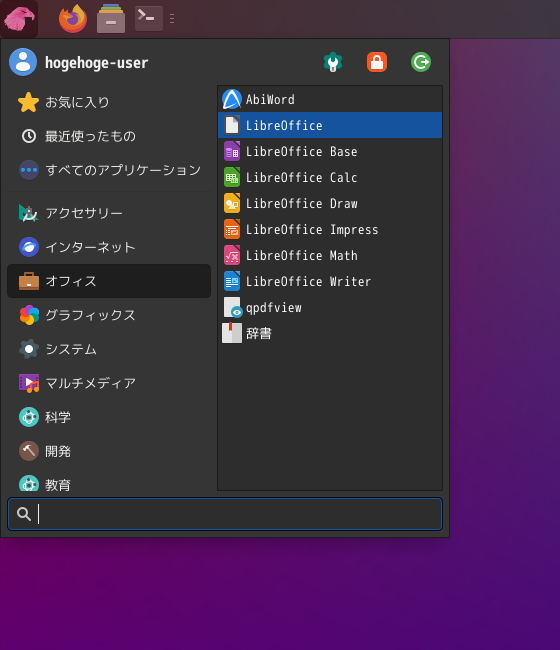Click the orange lock screen icon
The image size is (560, 650).
point(377,63)
